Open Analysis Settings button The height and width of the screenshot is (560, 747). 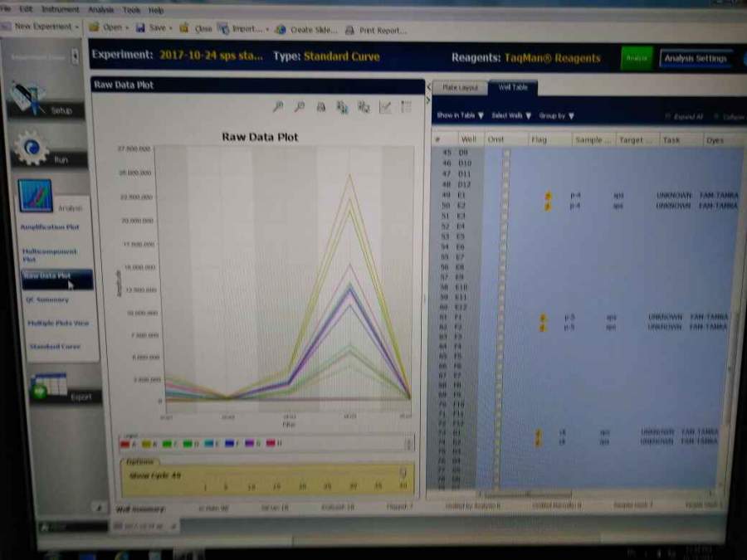696,59
